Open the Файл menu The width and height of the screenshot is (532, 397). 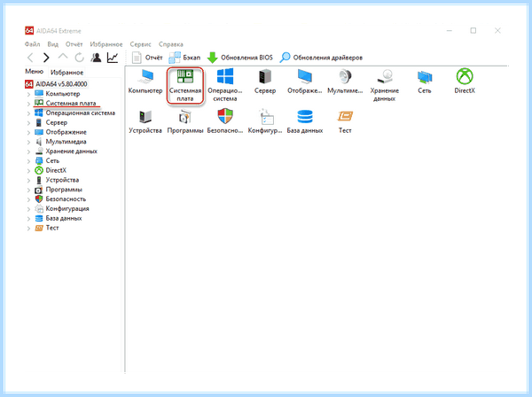tap(32, 44)
